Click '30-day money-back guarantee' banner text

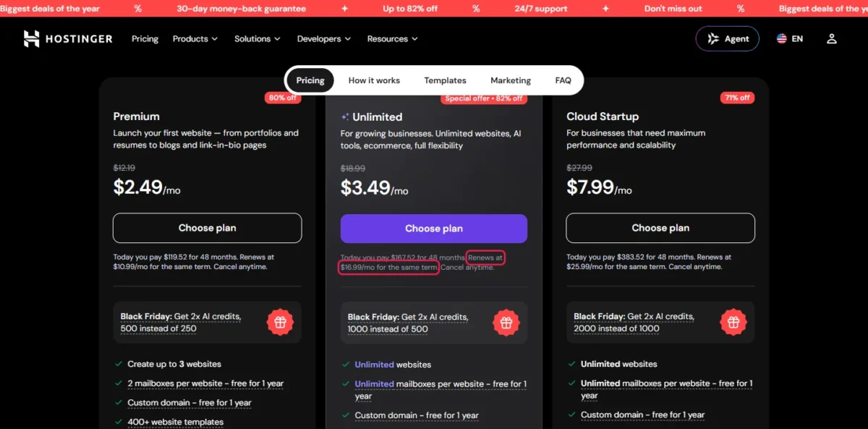click(x=241, y=9)
